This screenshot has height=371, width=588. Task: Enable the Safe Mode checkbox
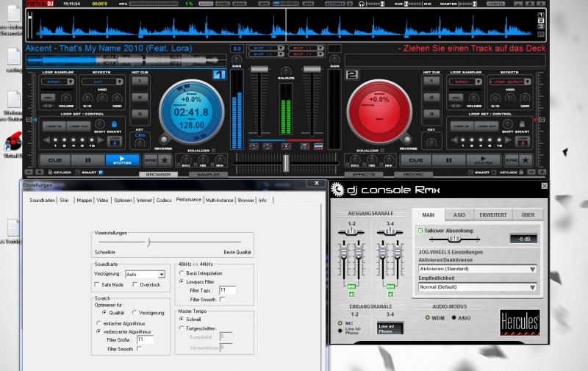coord(97,285)
